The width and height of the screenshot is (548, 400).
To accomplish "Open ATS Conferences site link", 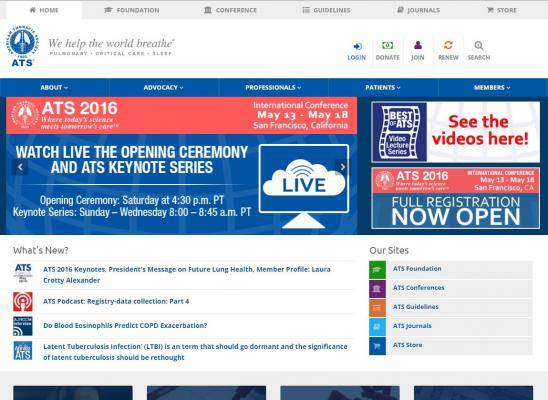I will (418, 288).
